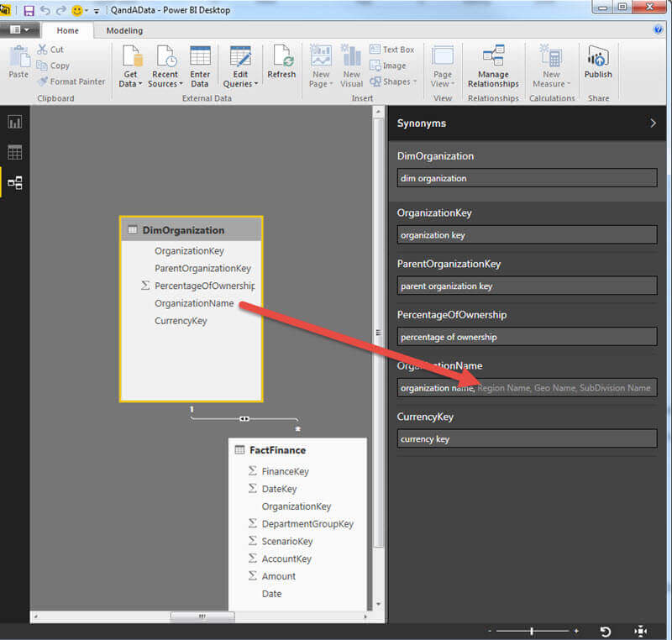Select Date field in FactFinance
Image resolution: width=672 pixels, height=640 pixels.
pos(271,594)
